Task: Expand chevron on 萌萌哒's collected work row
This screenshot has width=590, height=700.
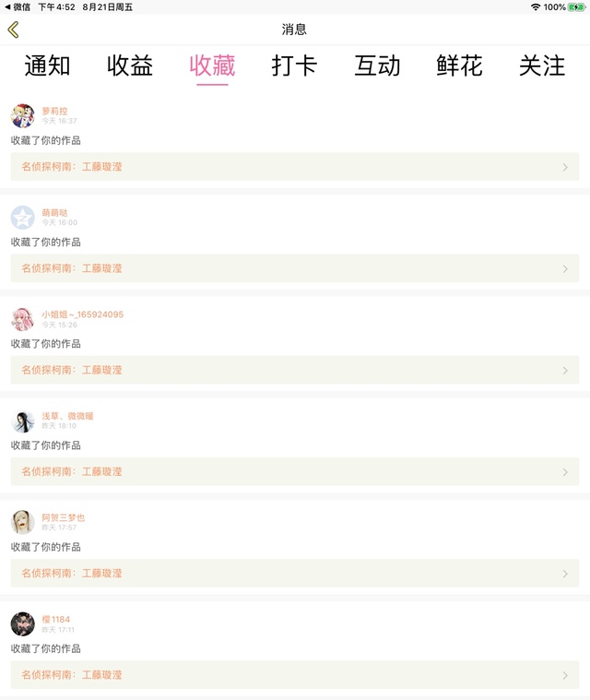Action: [565, 268]
